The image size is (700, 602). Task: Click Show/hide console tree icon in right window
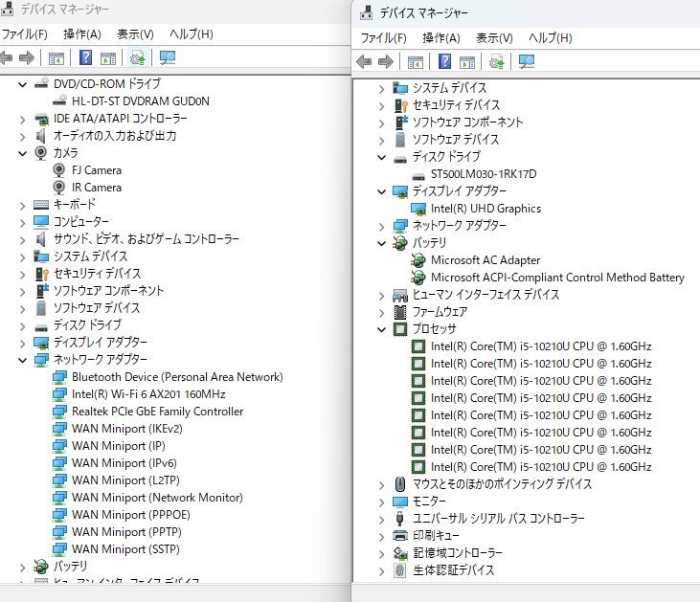(416, 62)
